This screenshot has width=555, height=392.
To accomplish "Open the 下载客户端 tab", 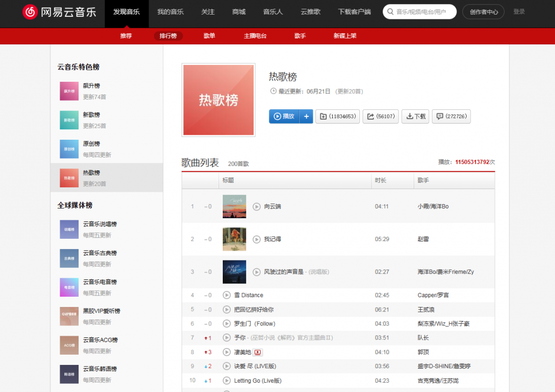I will coord(354,12).
